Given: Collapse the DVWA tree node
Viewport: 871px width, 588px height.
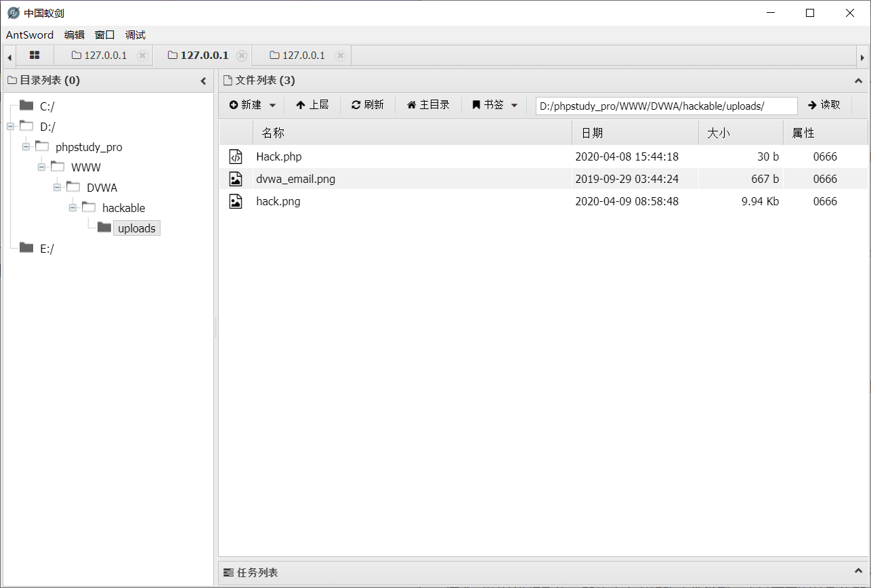Looking at the screenshot, I should pyautogui.click(x=57, y=187).
